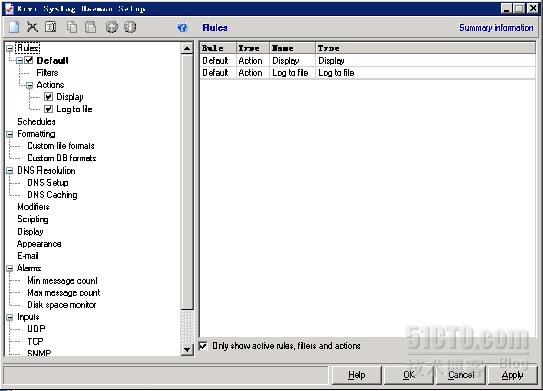Screen dimensions: 543x391
Task: Collapse the Alarms node
Action: (10, 268)
